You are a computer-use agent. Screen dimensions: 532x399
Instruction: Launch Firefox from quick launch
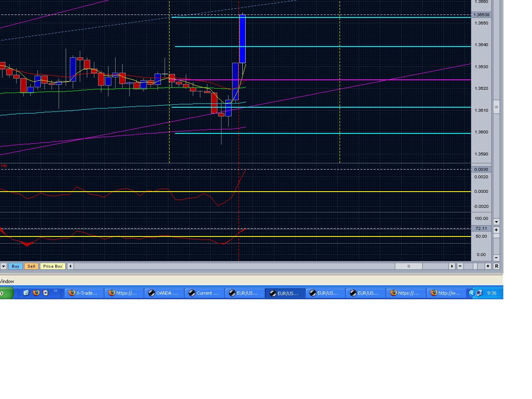(x=36, y=293)
